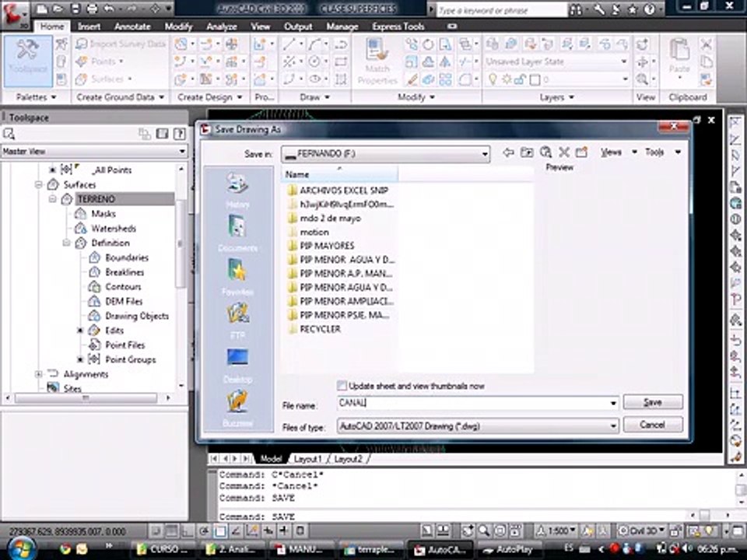Open the Toolspace palette button
747x560 pixels.
tap(28, 61)
